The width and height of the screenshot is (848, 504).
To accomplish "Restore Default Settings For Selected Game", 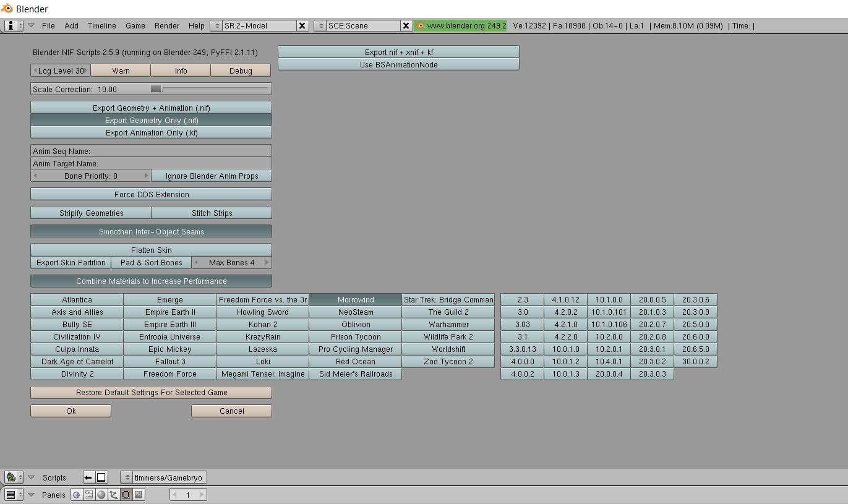I will (151, 392).
